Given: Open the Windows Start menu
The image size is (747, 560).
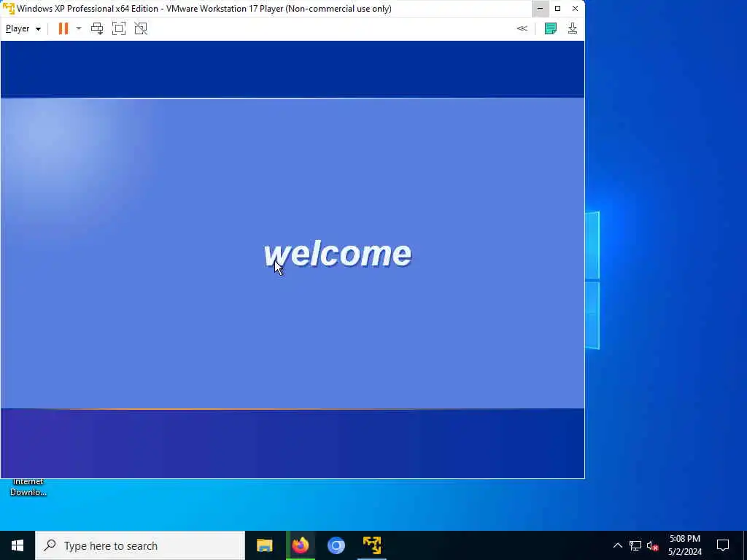Looking at the screenshot, I should (18, 545).
